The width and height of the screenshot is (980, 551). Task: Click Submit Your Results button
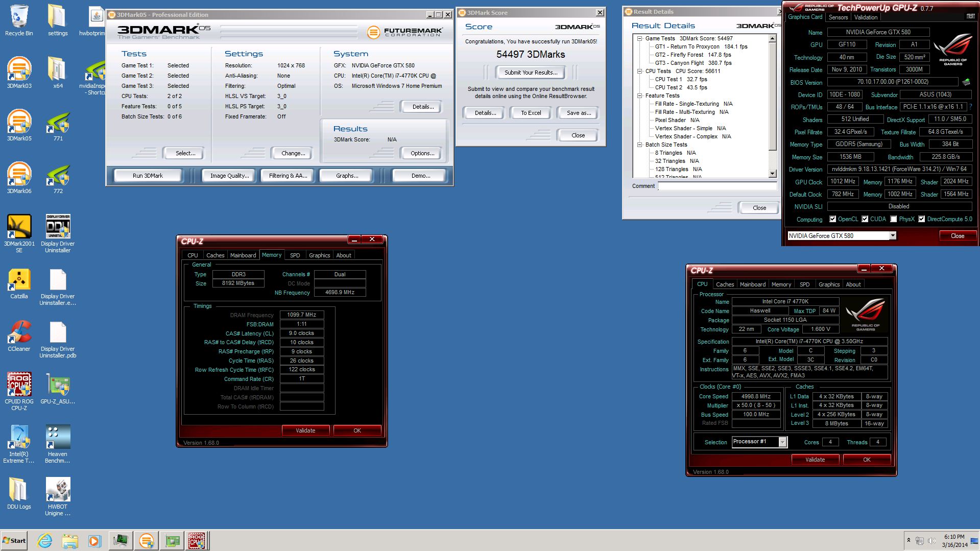point(531,73)
